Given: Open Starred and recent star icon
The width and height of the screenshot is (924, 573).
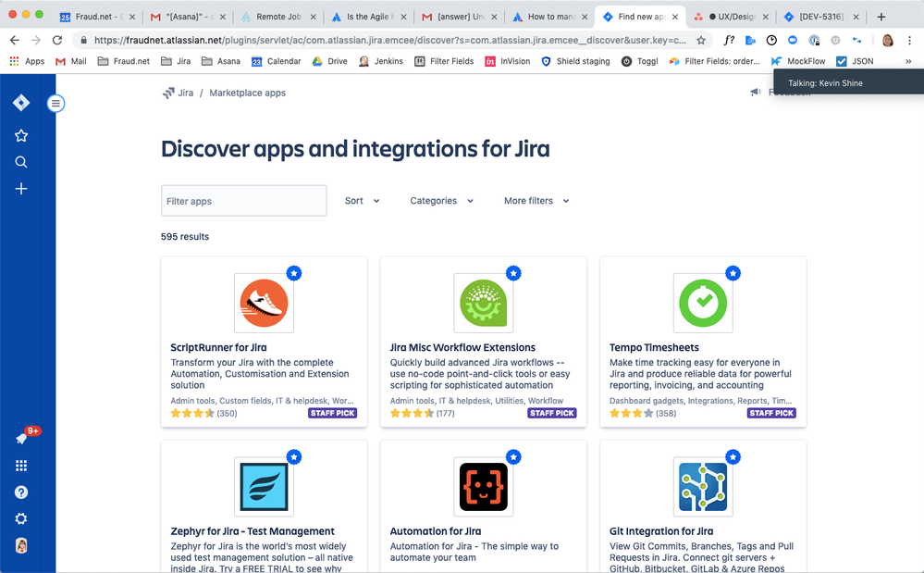Looking at the screenshot, I should [21, 135].
